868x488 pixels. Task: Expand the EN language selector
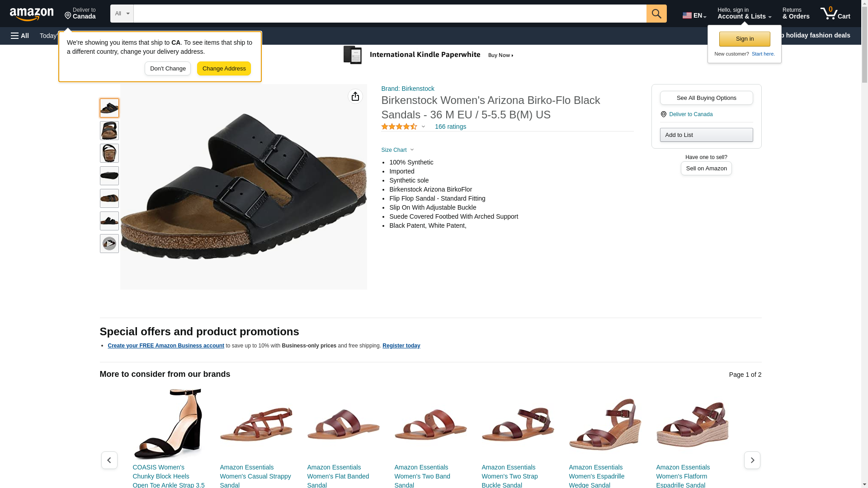(694, 15)
